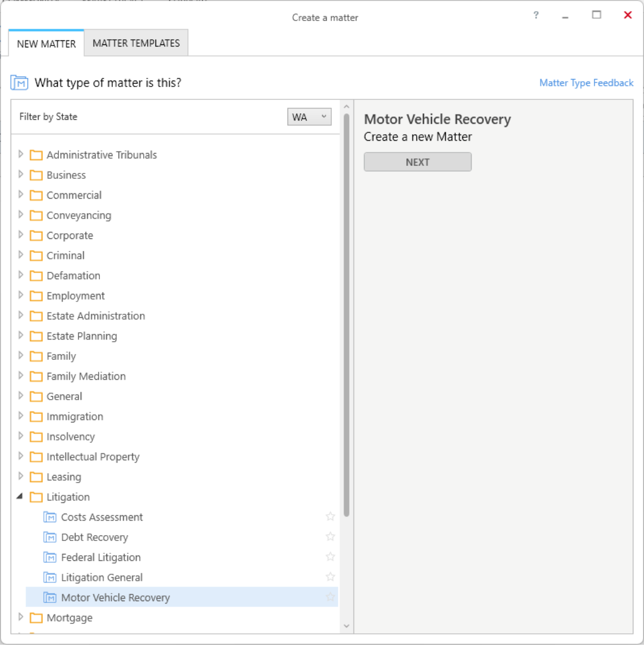Open help via question mark icon
The image size is (644, 645).
pyautogui.click(x=536, y=15)
